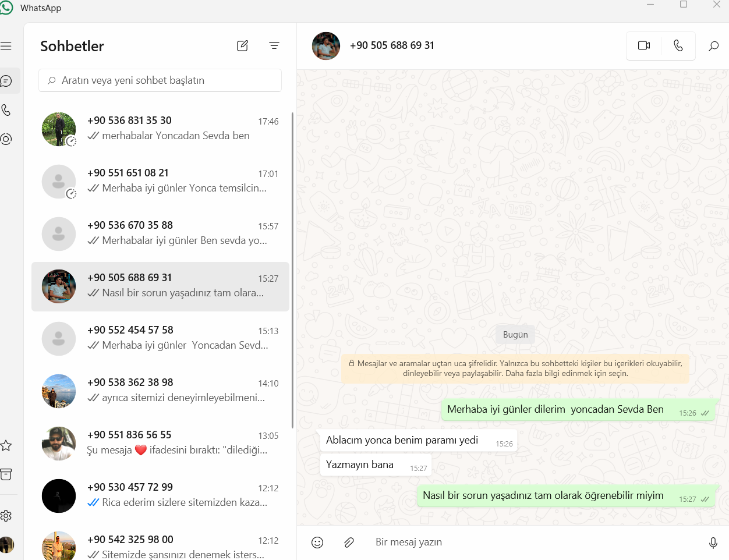The width and height of the screenshot is (729, 560).
Task: Expand the sidebar hamburger menu
Action: [x=6, y=46]
